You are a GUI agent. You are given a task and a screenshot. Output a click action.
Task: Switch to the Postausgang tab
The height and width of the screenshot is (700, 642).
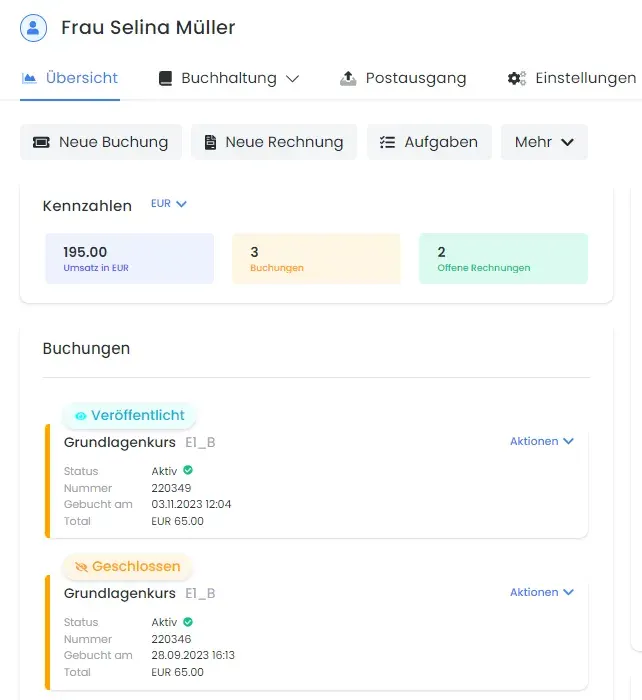coord(403,78)
